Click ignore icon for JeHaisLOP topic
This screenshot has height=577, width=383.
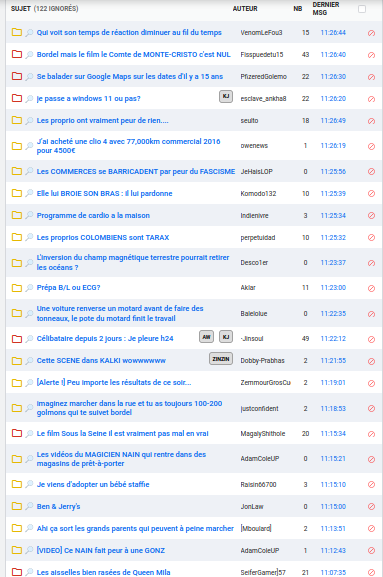tap(371, 171)
